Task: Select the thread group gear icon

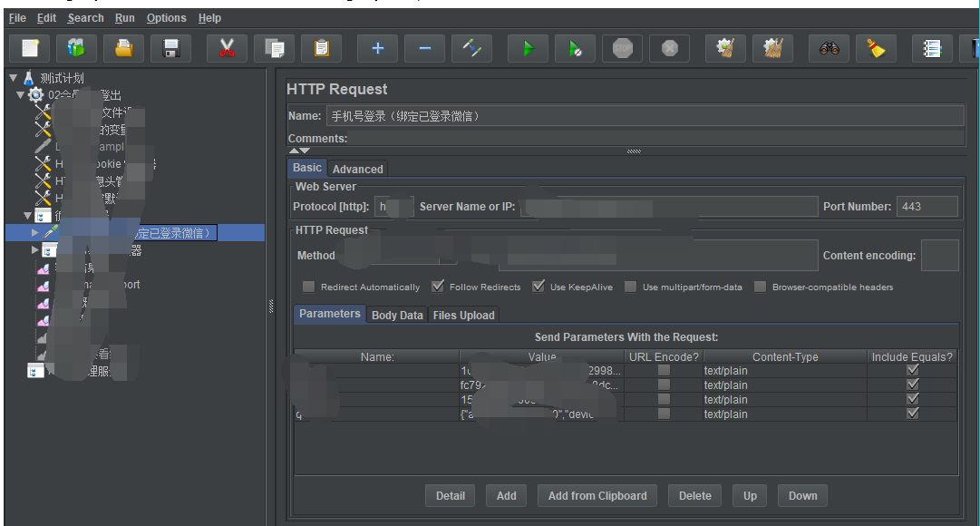Action: [36, 95]
